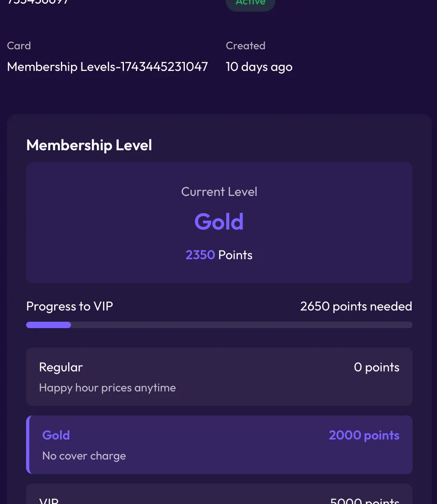The width and height of the screenshot is (437, 504).
Task: Click the VIP progress bar
Action: coord(219,325)
